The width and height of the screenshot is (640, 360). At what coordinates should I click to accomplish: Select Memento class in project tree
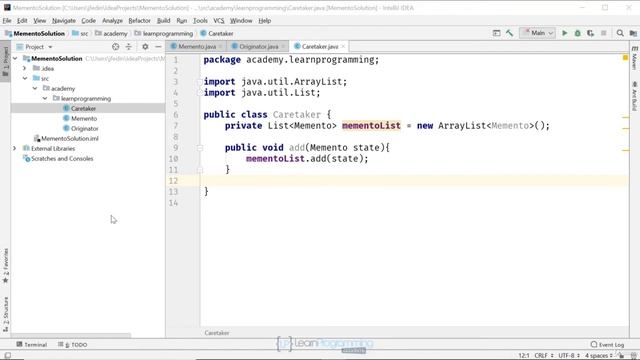(84, 118)
